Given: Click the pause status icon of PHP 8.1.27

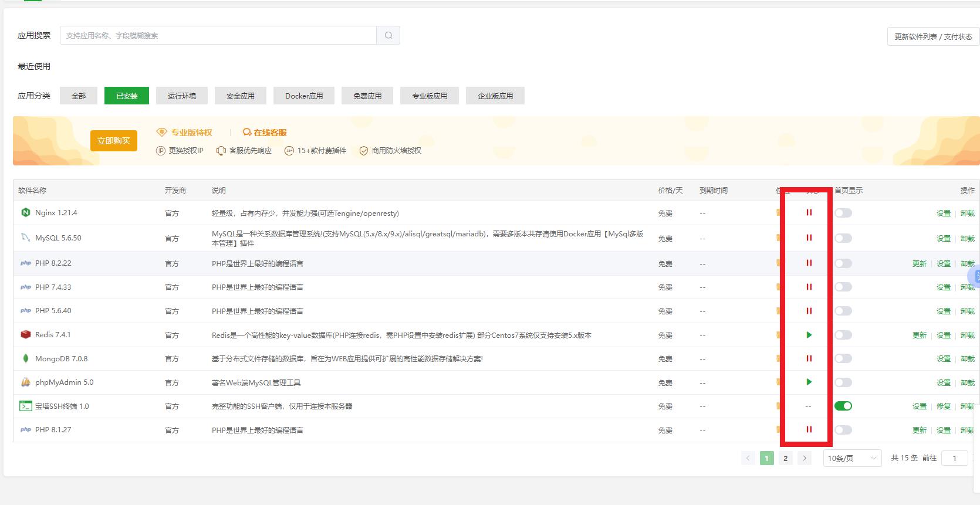Looking at the screenshot, I should pyautogui.click(x=809, y=430).
